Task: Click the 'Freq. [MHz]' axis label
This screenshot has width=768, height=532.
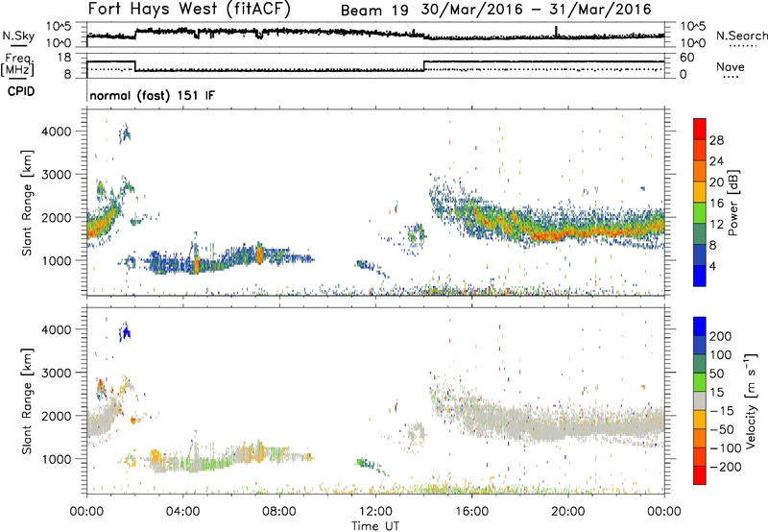Action: pos(18,64)
